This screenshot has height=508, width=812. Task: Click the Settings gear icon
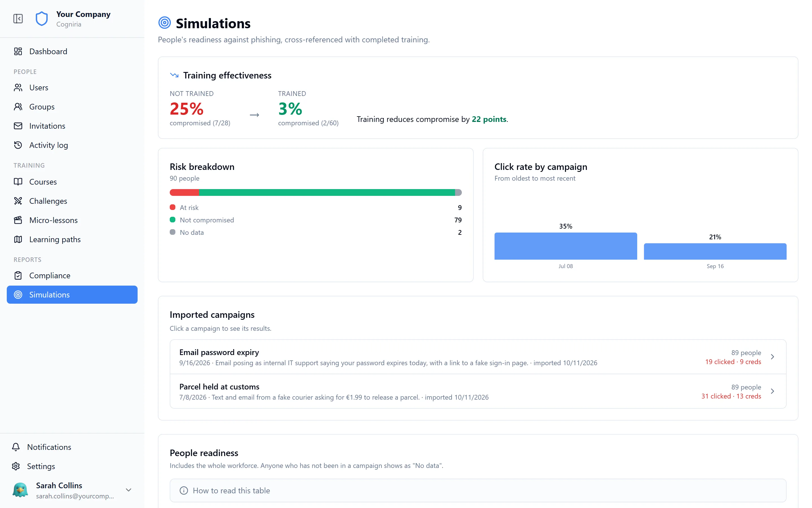tap(16, 466)
